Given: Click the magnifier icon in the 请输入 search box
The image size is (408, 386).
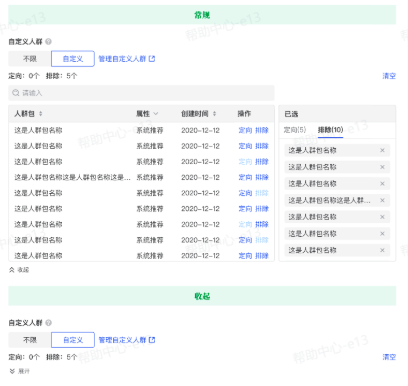Looking at the screenshot, I should tap(16, 93).
